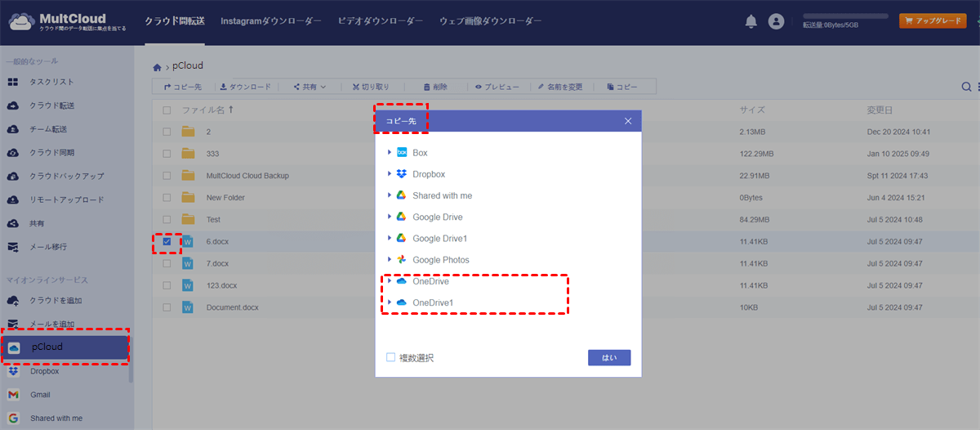Click the 名前を変更 toolbar button

560,87
